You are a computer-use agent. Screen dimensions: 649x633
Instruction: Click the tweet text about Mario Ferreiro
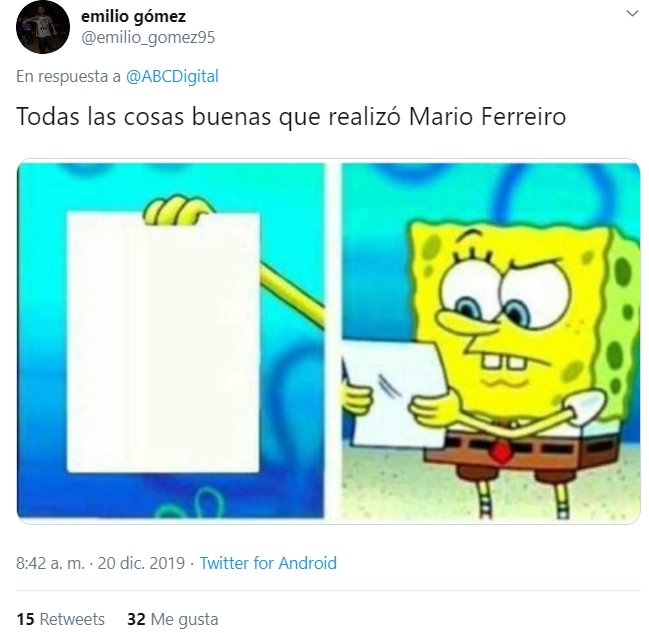click(x=291, y=116)
